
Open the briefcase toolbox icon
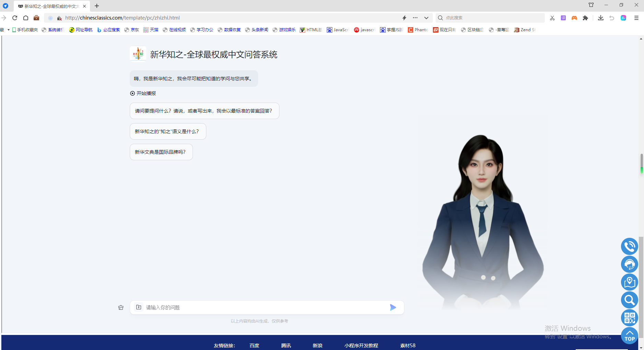point(36,18)
